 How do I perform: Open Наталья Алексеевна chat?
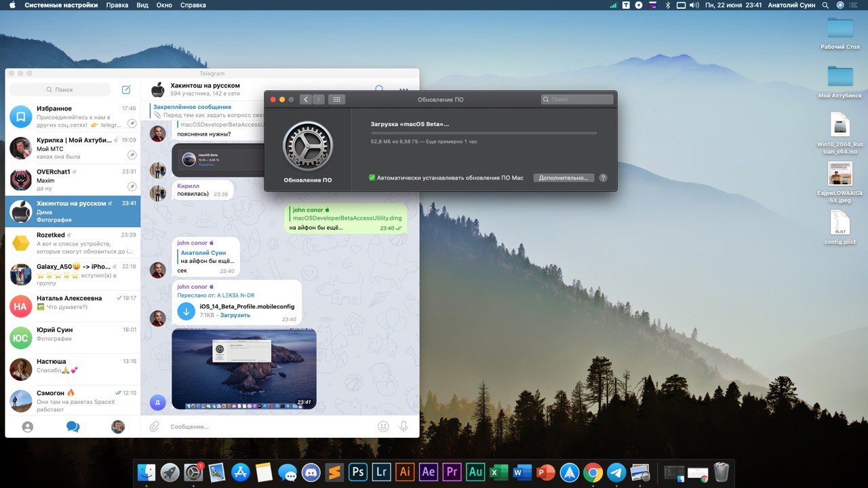click(x=73, y=306)
